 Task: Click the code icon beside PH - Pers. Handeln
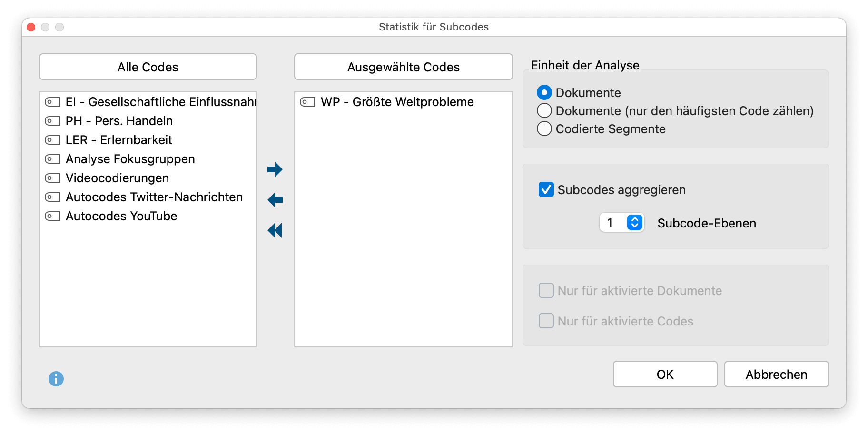pos(52,120)
